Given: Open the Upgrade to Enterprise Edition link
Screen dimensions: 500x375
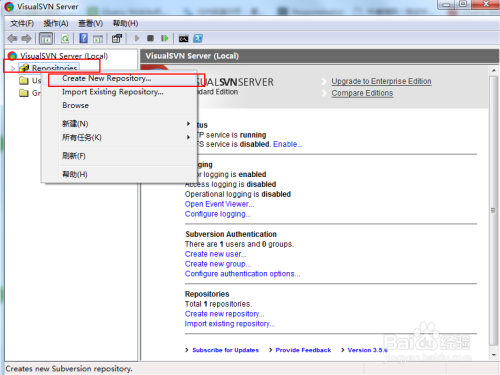Looking at the screenshot, I should (x=381, y=81).
